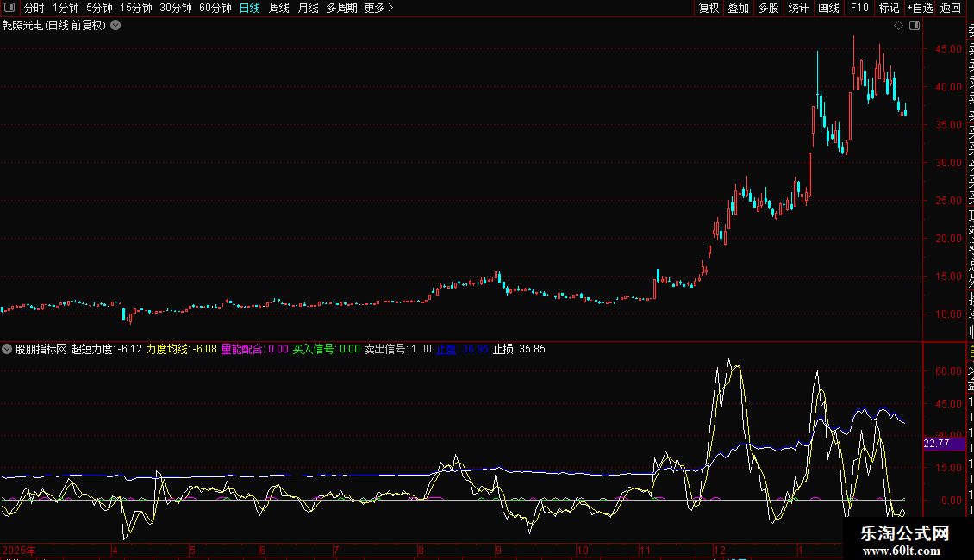The width and height of the screenshot is (974, 560).
Task: Click 超短力度 indicator value label
Action: (x=106, y=349)
